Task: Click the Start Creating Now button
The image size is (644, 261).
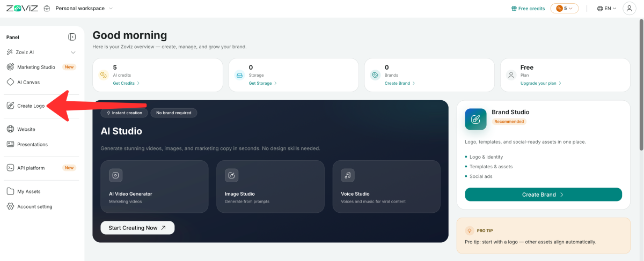Action: pos(137,228)
